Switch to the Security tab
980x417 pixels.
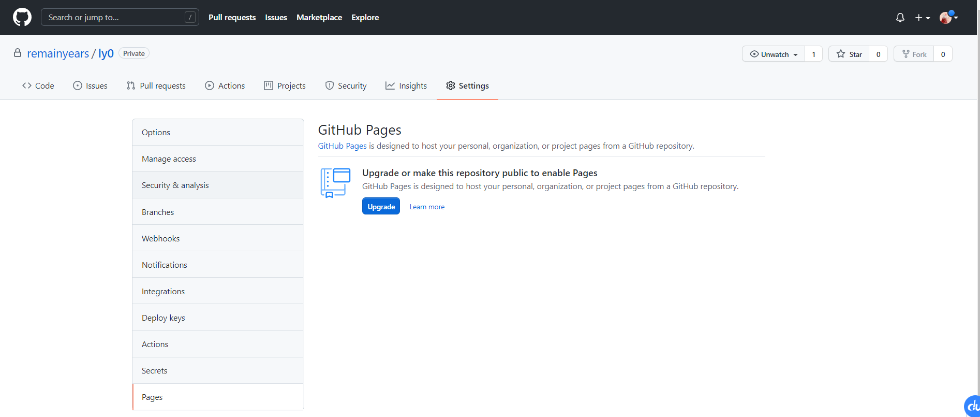point(346,85)
